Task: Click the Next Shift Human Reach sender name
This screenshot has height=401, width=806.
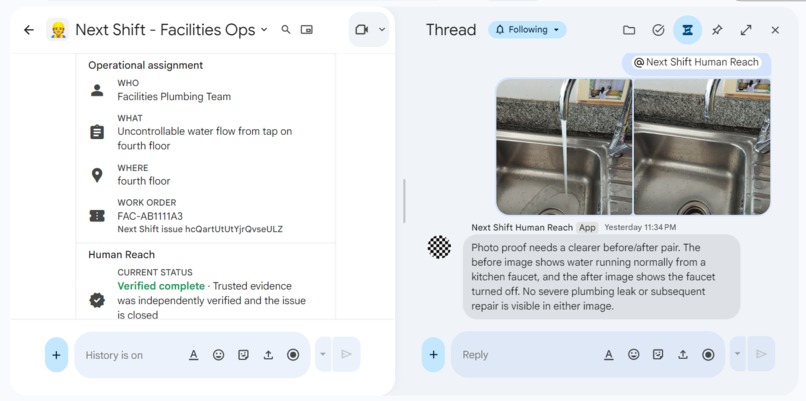Action: coord(522,227)
